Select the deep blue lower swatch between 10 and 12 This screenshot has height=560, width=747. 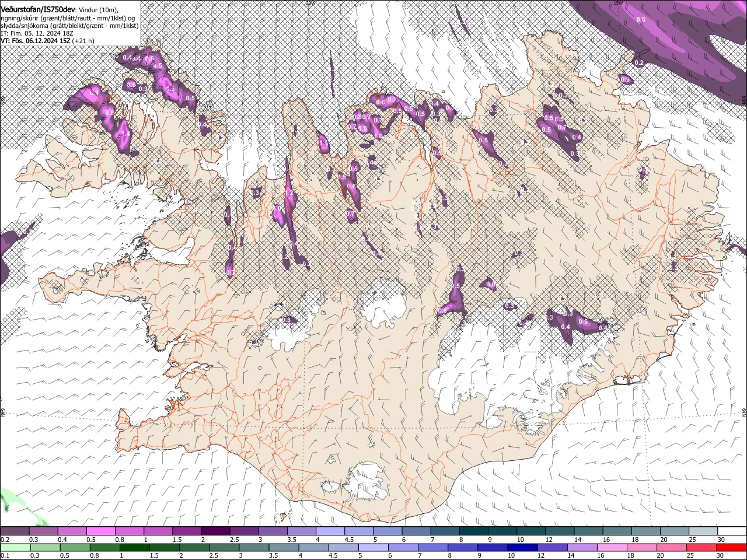(x=522, y=547)
